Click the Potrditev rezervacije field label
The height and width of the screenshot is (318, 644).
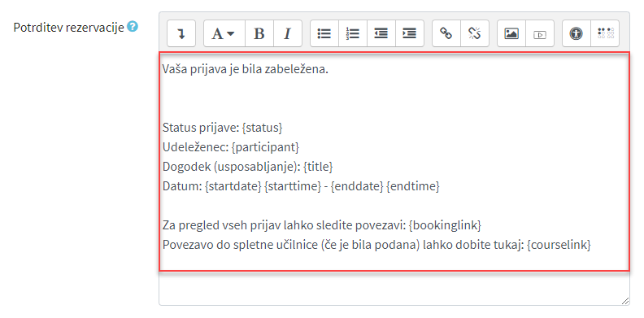point(68,28)
